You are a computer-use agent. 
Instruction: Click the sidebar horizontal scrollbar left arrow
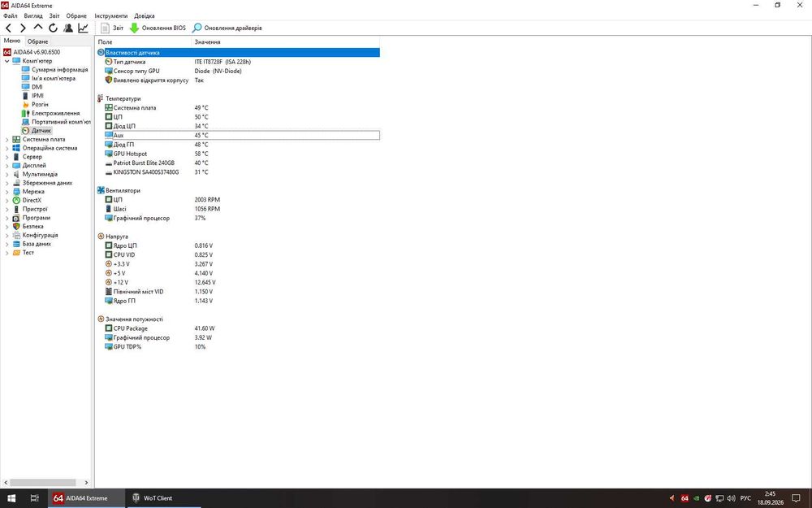[6, 483]
